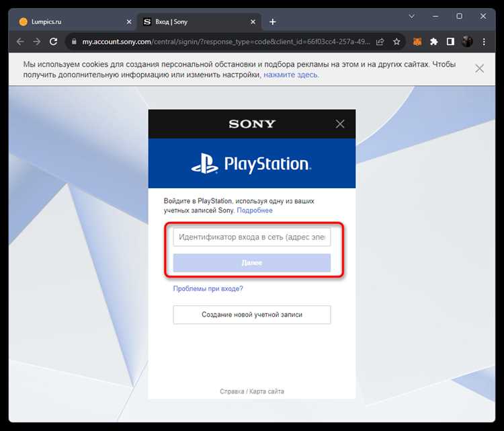Screen dimensions: 504x431
Task: Follow the нажмите здесь cookies link
Action: [x=291, y=75]
